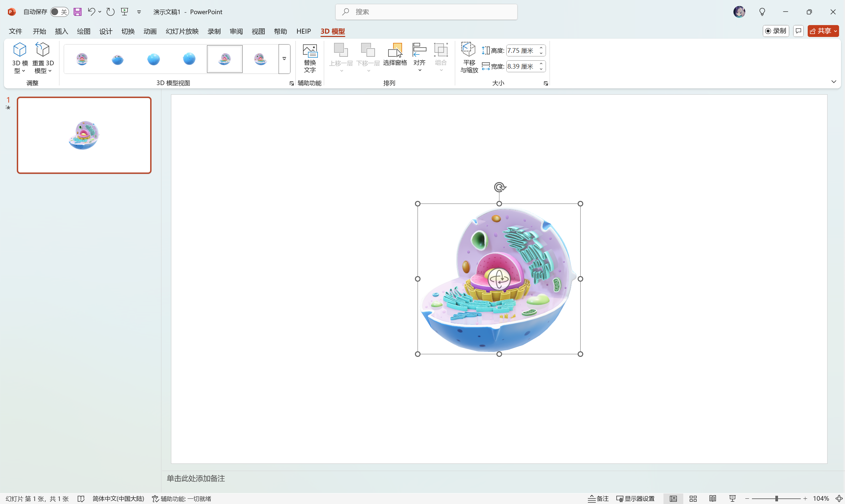The height and width of the screenshot is (504, 845).
Task: Switch to the 切换 ribbon tab
Action: [128, 31]
